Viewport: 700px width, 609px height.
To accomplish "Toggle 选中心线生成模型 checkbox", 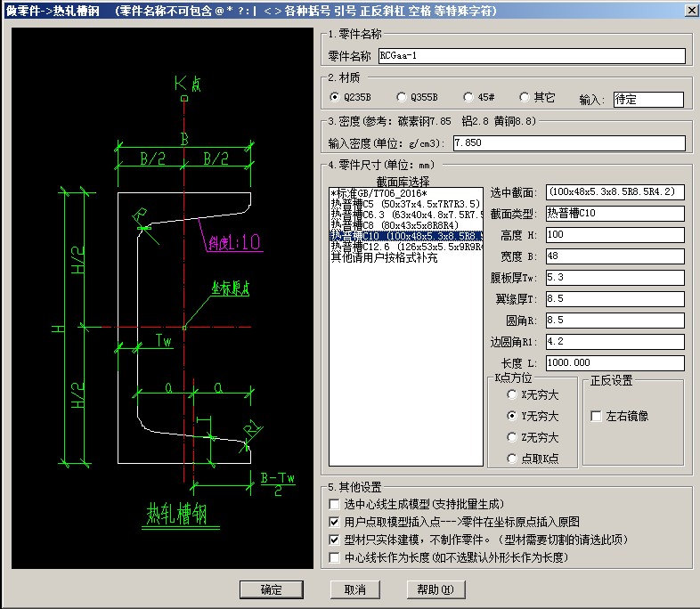I will point(335,506).
